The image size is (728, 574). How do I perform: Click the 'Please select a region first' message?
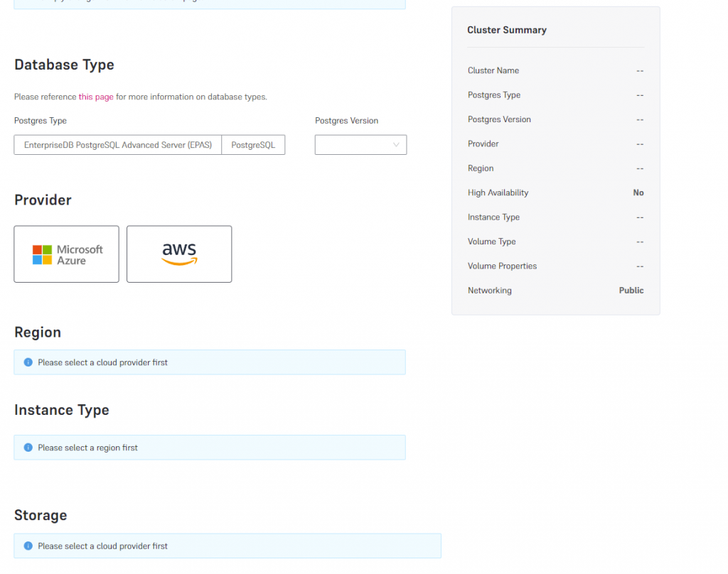coord(88,448)
